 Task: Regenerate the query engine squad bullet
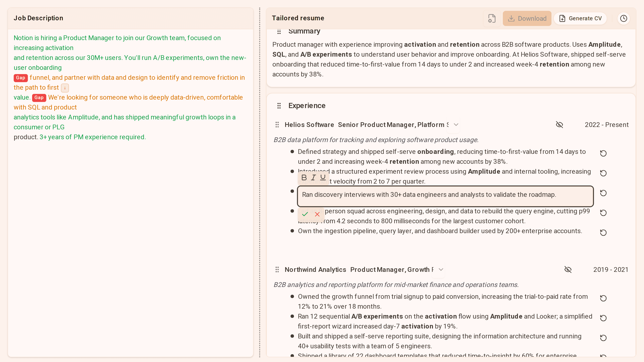pos(603,213)
